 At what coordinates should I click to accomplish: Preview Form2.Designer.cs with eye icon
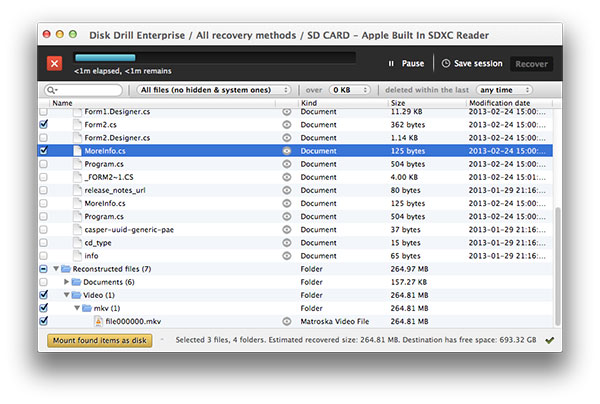287,138
